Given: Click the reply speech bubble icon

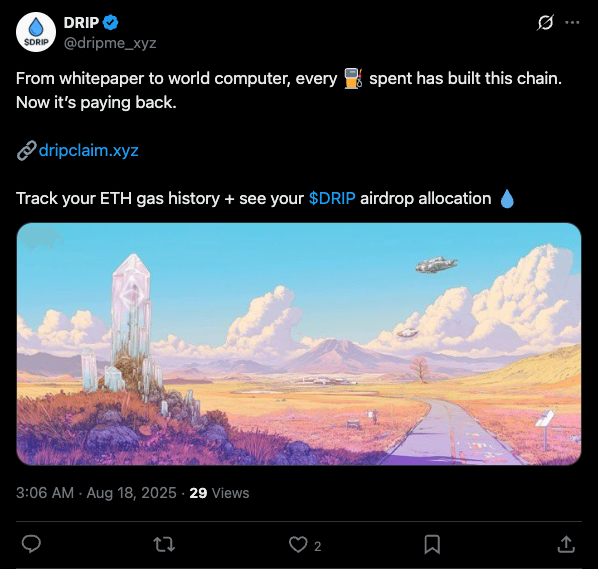Looking at the screenshot, I should [x=31, y=544].
